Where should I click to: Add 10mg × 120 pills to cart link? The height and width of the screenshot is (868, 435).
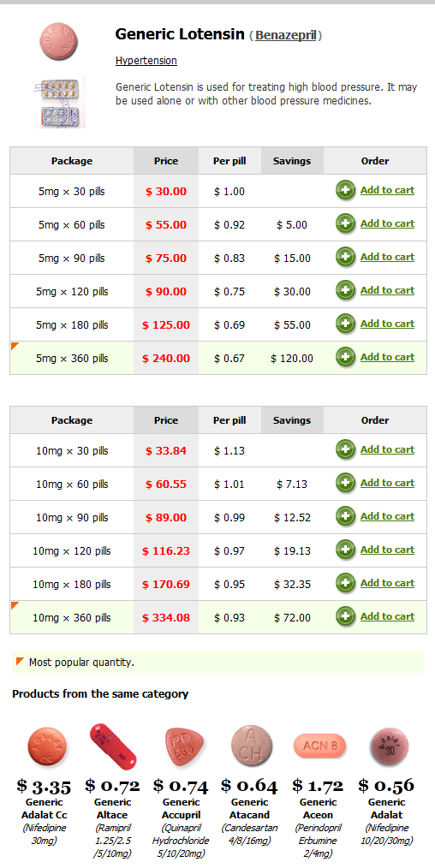coord(387,550)
